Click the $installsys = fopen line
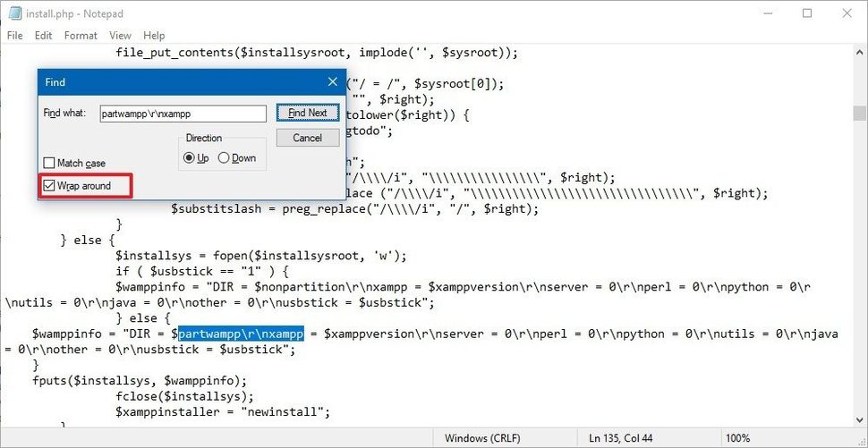 261,256
